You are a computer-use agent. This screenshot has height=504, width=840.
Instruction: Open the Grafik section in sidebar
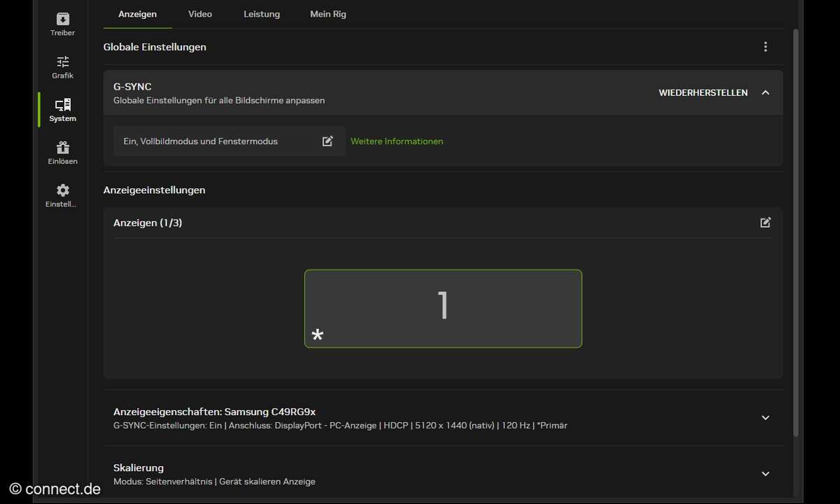(x=62, y=67)
